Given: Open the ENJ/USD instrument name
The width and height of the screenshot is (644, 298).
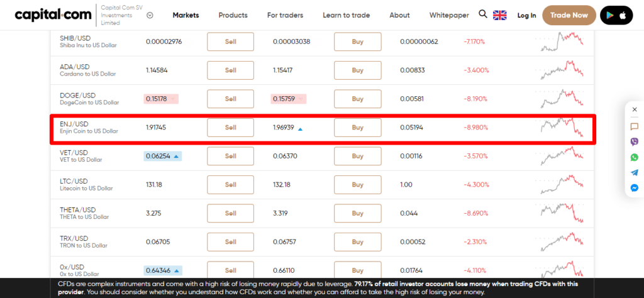Looking at the screenshot, I should [x=74, y=124].
